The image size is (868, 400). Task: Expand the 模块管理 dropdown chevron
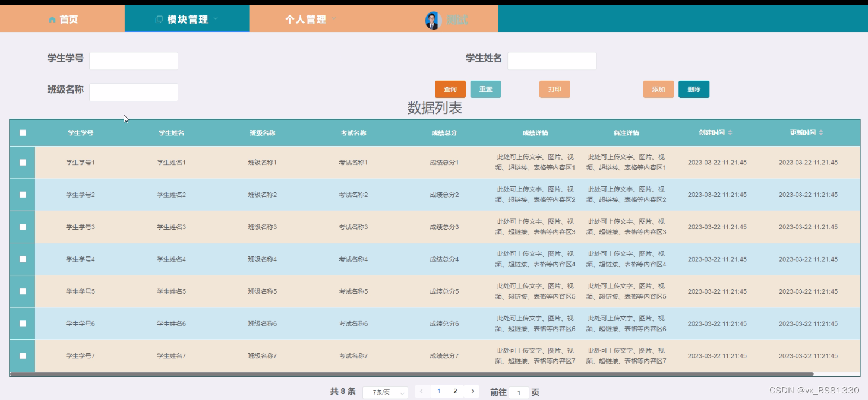(216, 19)
